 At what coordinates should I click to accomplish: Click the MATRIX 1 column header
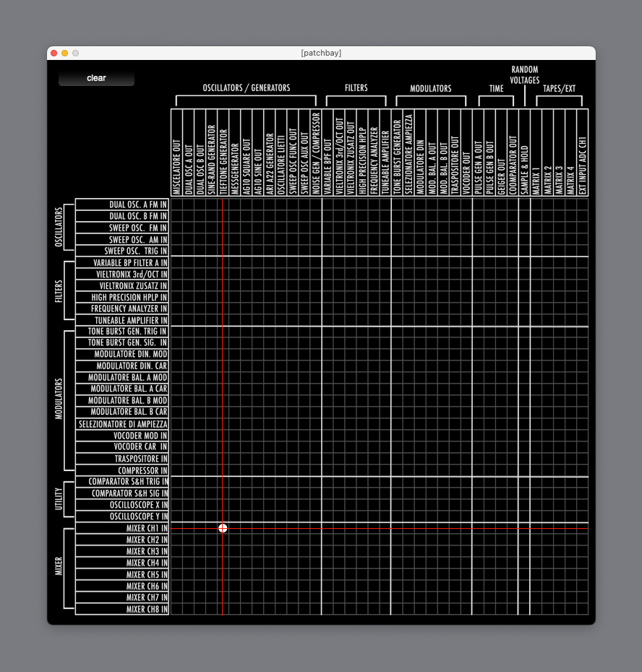(536, 152)
